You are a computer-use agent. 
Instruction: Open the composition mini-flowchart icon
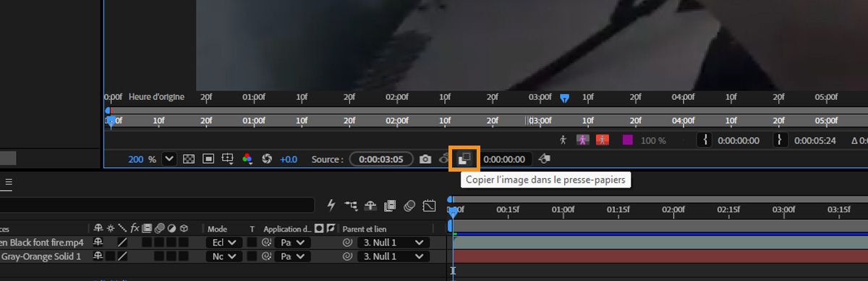click(x=352, y=206)
